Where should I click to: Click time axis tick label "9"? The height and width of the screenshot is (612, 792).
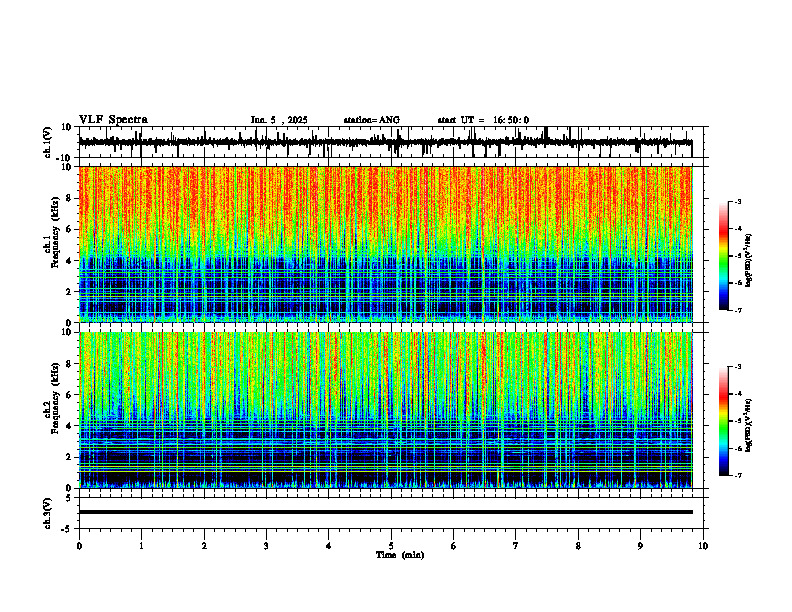click(x=640, y=546)
